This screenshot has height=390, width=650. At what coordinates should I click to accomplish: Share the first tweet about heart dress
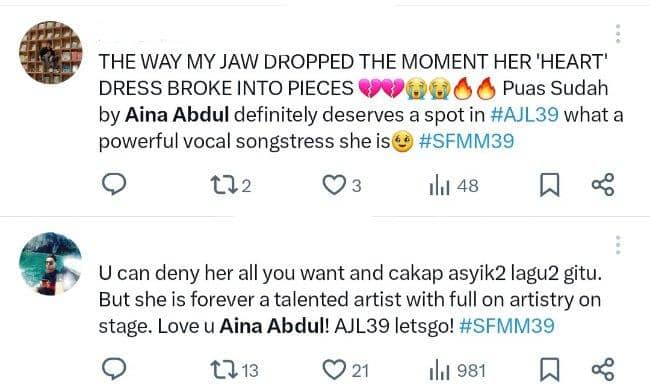(x=603, y=185)
